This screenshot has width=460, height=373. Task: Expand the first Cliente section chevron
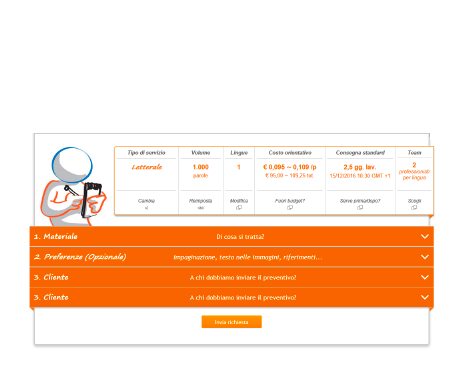[425, 277]
